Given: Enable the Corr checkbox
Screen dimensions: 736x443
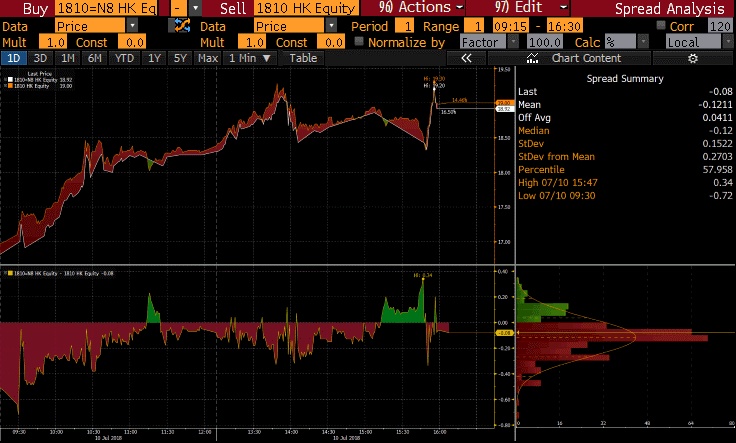Looking at the screenshot, I should pyautogui.click(x=660, y=25).
